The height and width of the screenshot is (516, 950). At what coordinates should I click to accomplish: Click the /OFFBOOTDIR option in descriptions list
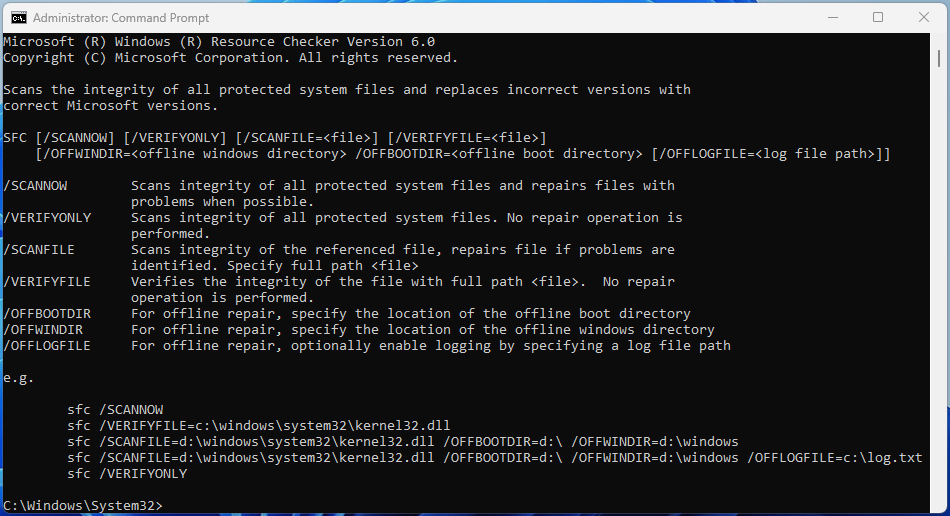pos(47,314)
